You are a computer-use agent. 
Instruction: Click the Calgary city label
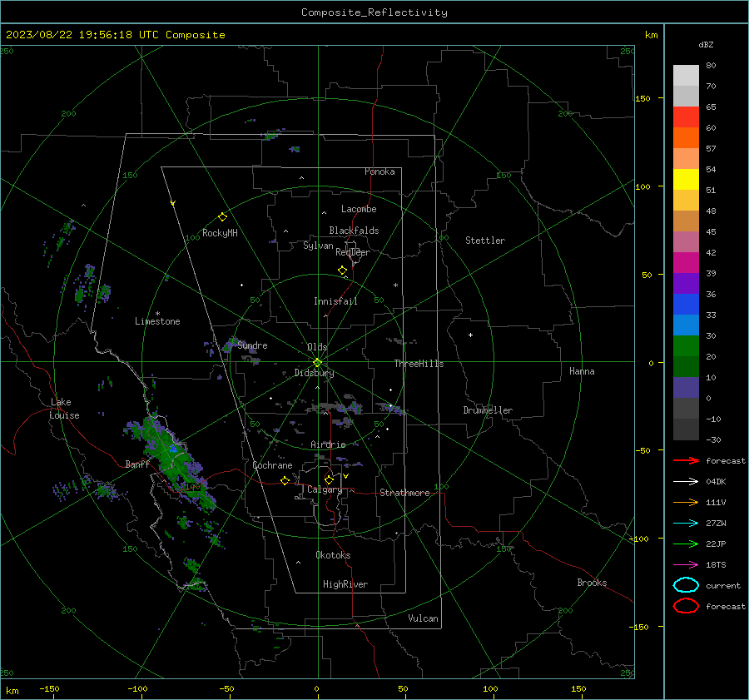tap(325, 489)
